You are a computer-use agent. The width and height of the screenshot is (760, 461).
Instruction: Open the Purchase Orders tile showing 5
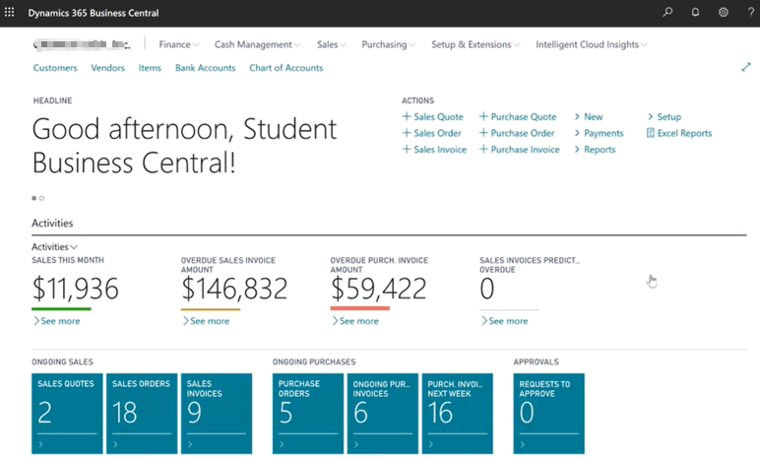pyautogui.click(x=307, y=413)
